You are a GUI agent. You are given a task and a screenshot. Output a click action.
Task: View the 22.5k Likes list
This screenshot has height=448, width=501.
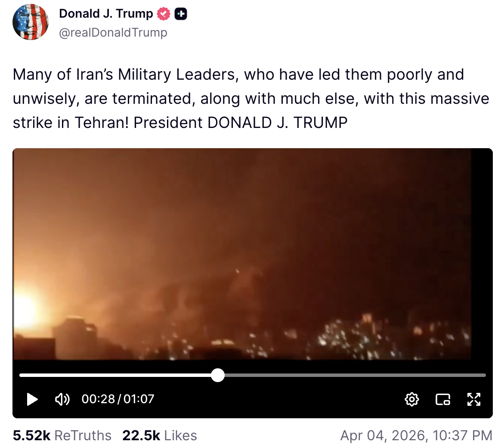pos(160,436)
